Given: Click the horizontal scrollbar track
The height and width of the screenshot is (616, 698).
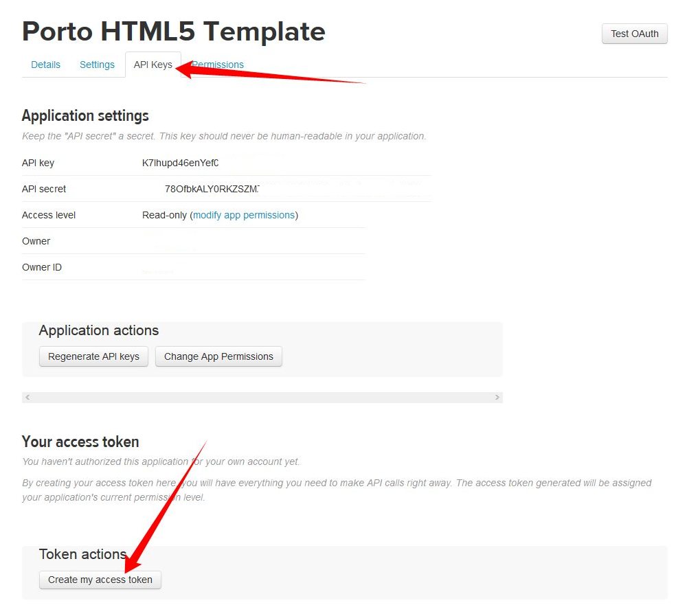Looking at the screenshot, I should 261,398.
